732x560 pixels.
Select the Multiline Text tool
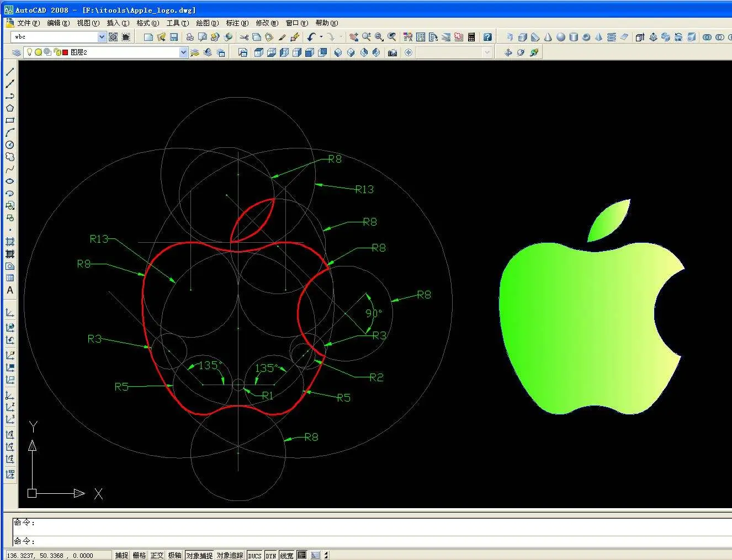[x=10, y=290]
